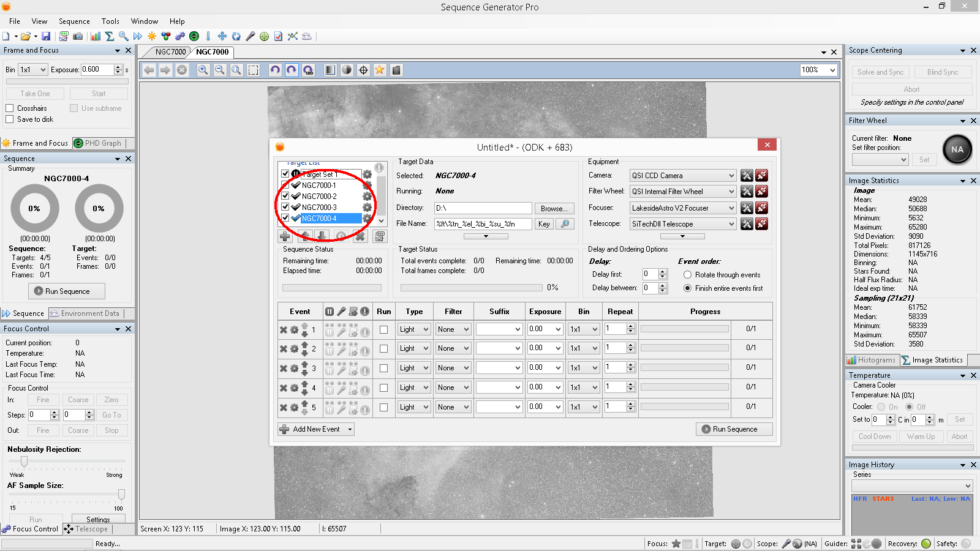Click the Key button beside File Name
The width and height of the screenshot is (980, 551).
(x=544, y=224)
